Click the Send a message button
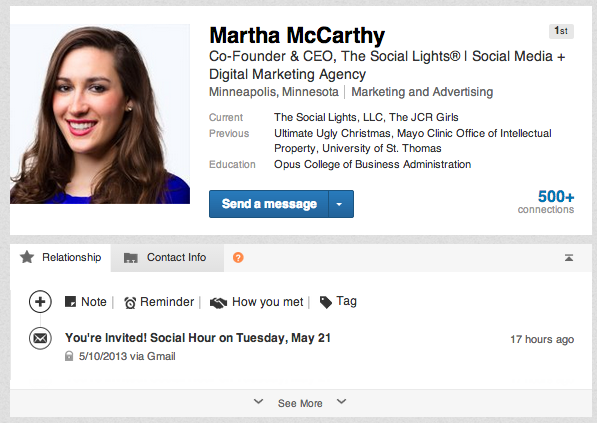 pyautogui.click(x=269, y=204)
